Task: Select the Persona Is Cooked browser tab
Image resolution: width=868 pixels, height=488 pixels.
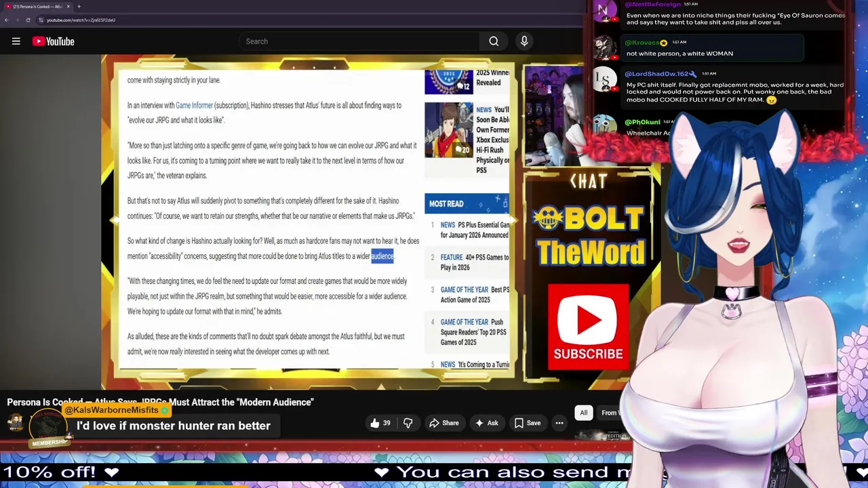Action: coord(37,6)
